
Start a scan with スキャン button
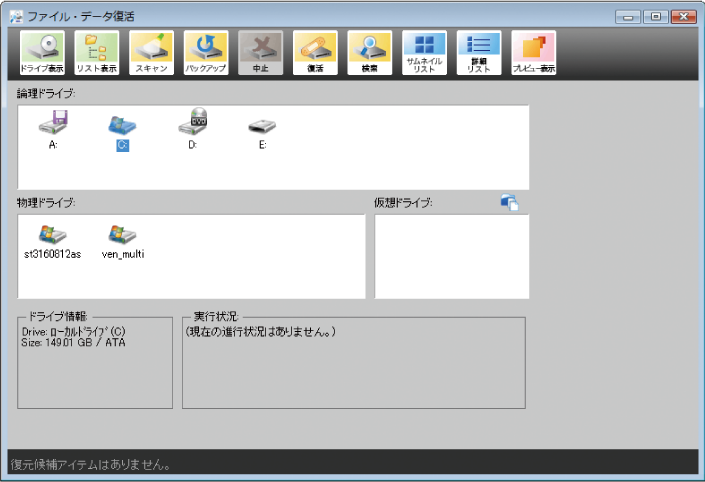(151, 53)
